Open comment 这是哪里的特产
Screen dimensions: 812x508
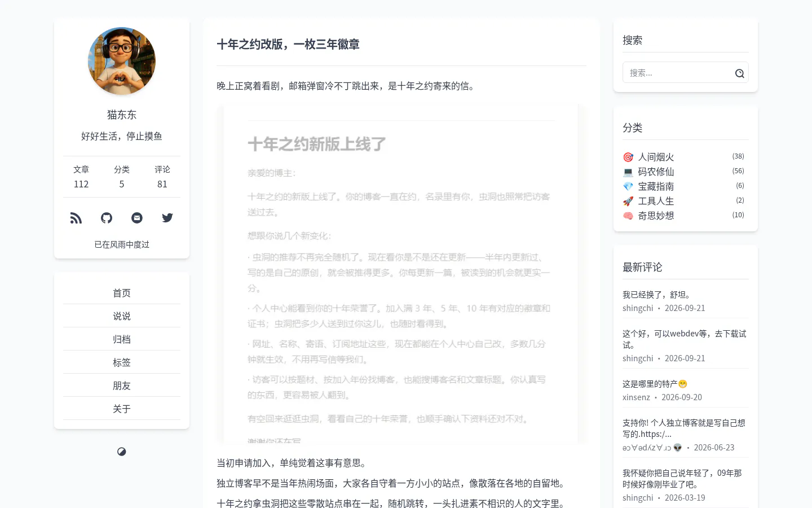click(x=655, y=384)
